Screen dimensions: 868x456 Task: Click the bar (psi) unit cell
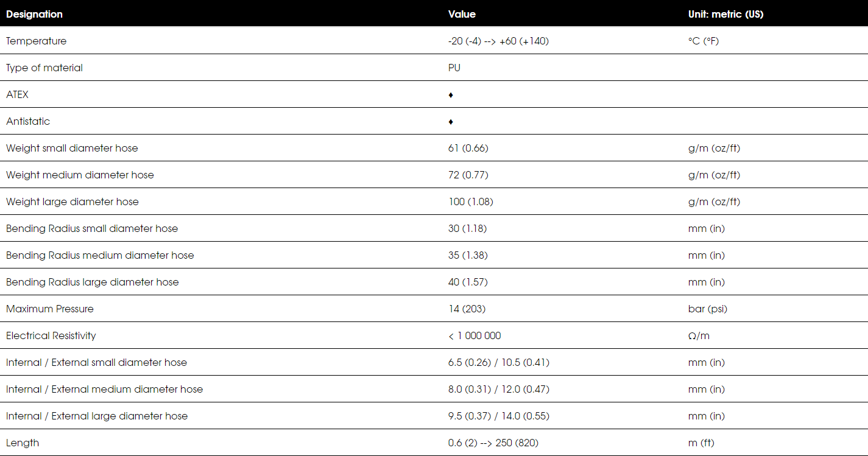coord(708,309)
